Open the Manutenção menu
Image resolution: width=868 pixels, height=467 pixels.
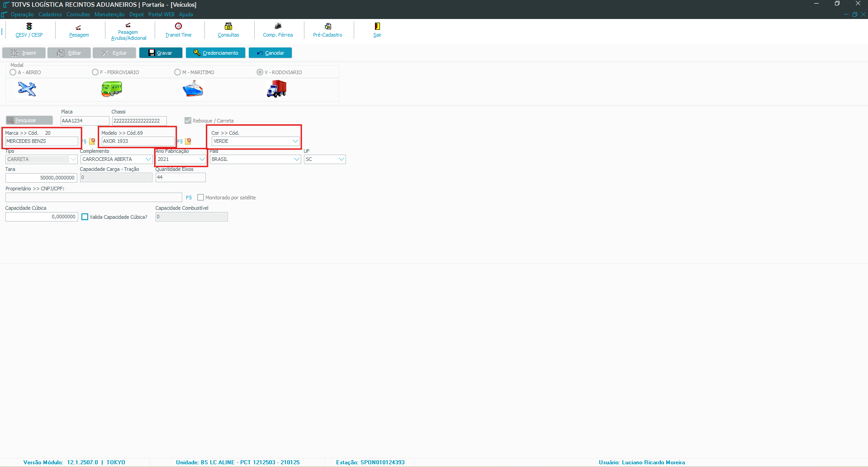tap(109, 14)
